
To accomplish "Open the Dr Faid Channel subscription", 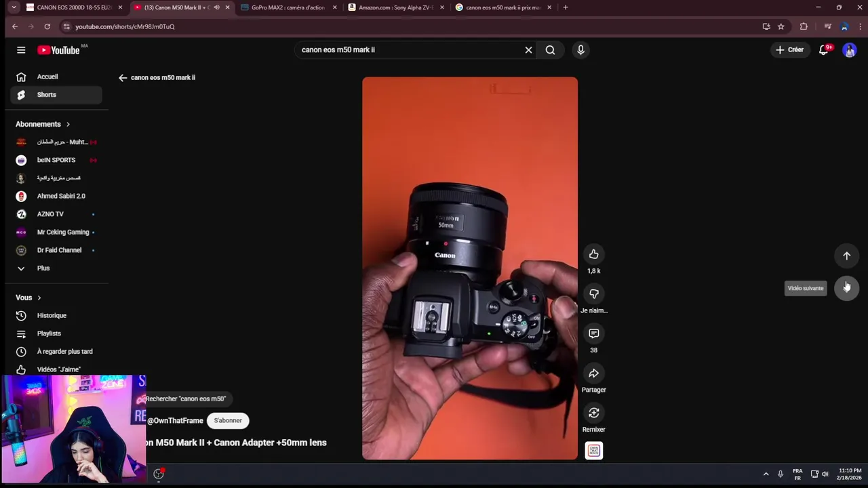I will coord(56,250).
